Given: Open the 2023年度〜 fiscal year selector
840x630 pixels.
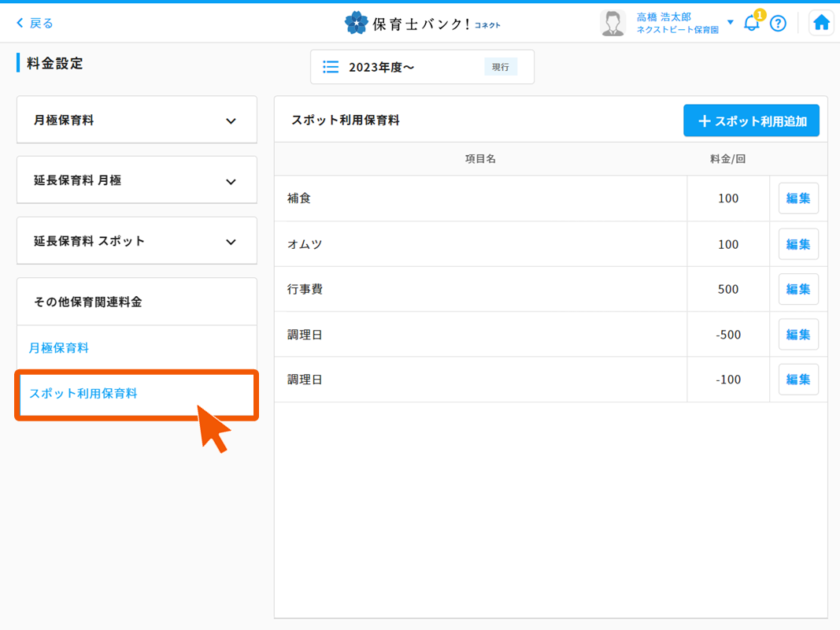Looking at the screenshot, I should point(422,67).
